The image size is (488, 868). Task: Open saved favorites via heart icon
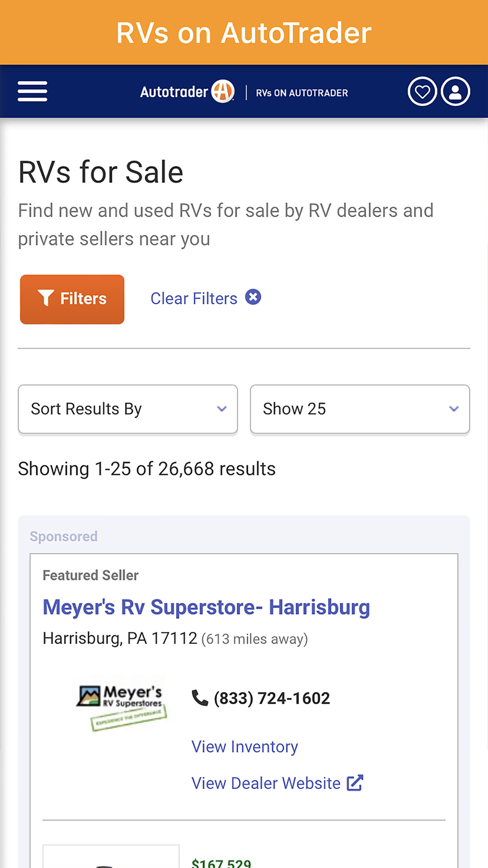[422, 91]
